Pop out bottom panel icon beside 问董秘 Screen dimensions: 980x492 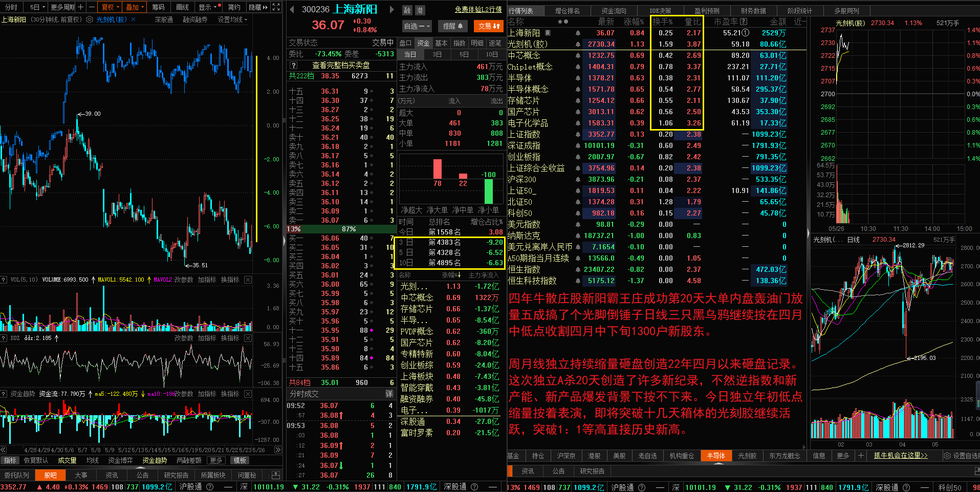pos(276,475)
